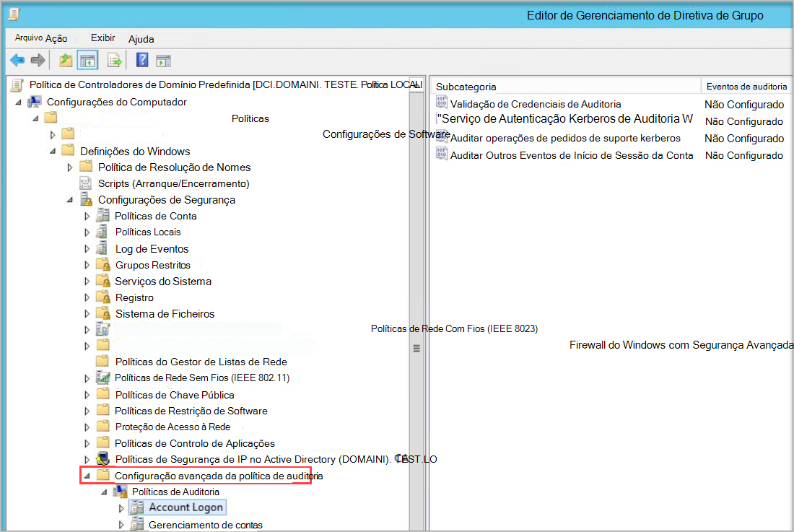
Task: Click the Log de Eventos icon
Action: [102, 248]
